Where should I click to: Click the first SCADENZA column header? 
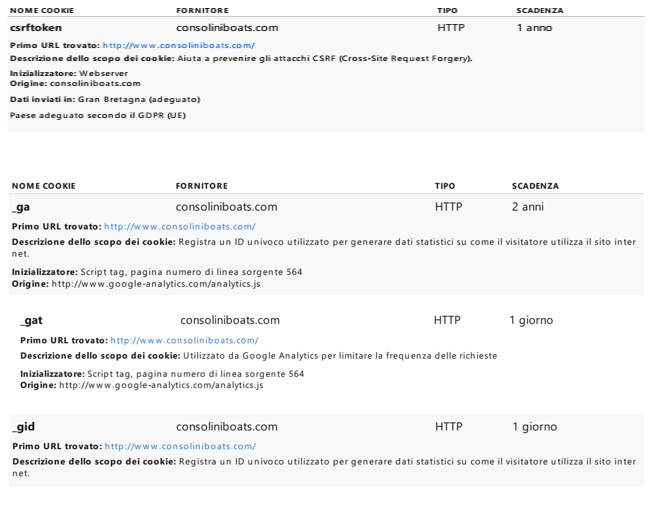point(540,10)
